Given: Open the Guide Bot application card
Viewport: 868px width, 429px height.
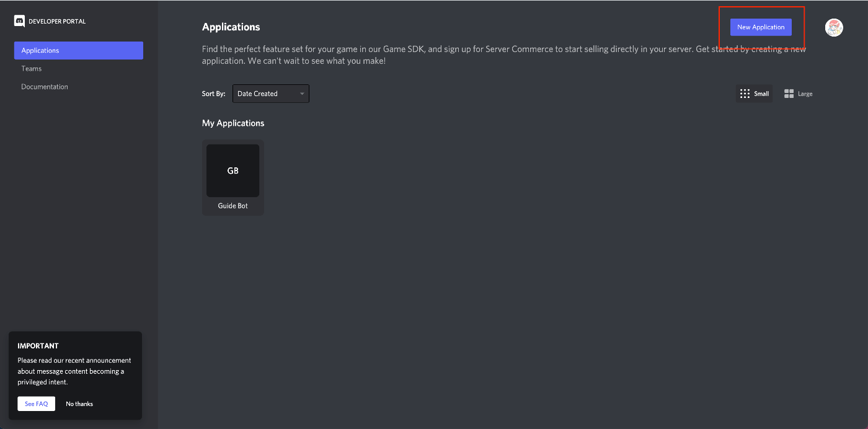Looking at the screenshot, I should 233,178.
